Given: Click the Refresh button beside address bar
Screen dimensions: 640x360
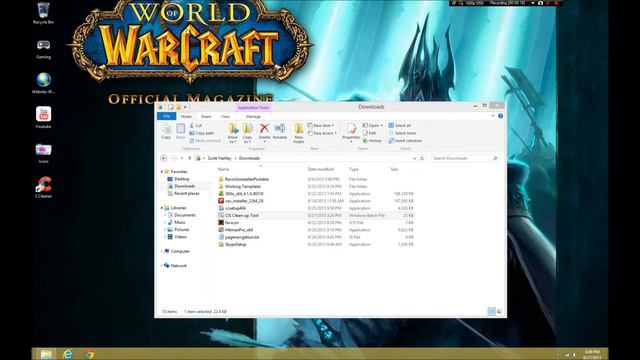Looking at the screenshot, I should point(422,158).
